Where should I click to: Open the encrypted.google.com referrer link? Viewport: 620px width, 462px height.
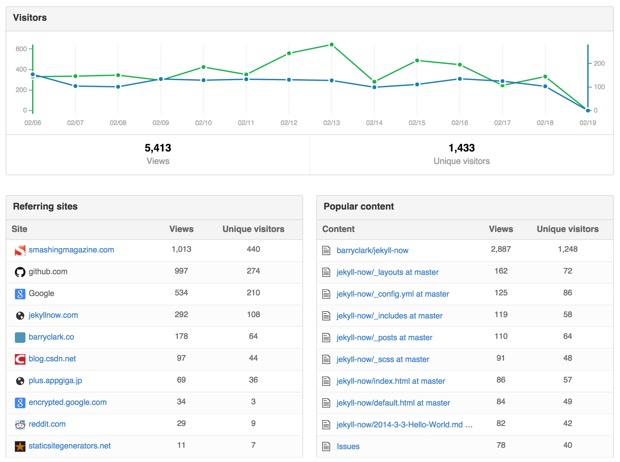pyautogui.click(x=68, y=402)
